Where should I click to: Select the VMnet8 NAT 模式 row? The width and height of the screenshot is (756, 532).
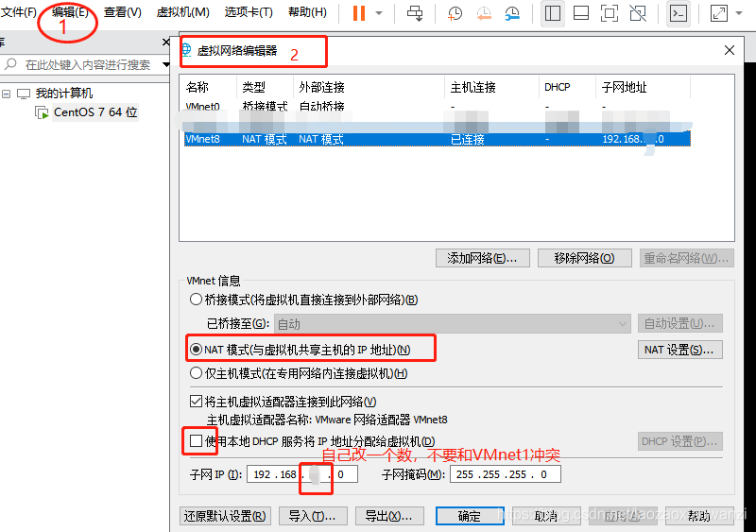(437, 139)
